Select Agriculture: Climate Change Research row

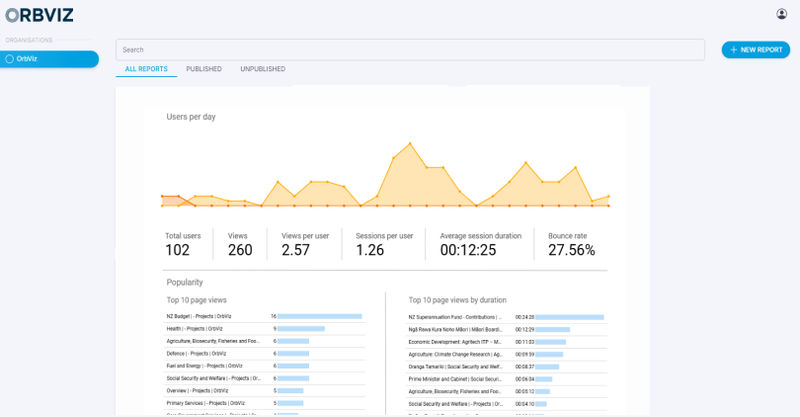click(x=506, y=354)
